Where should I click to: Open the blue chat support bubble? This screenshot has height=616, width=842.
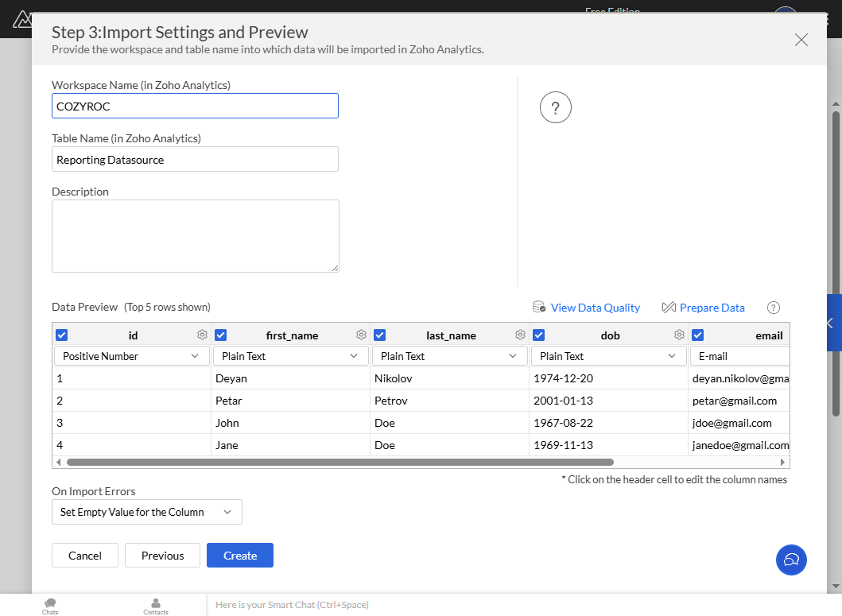click(x=790, y=560)
